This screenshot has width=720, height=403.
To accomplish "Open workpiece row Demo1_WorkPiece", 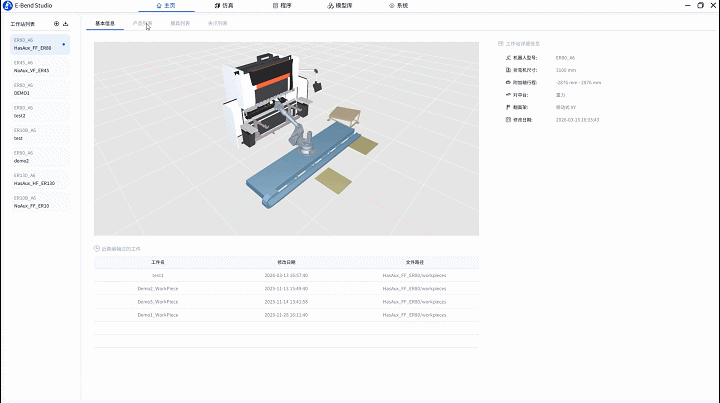I will tap(286, 315).
